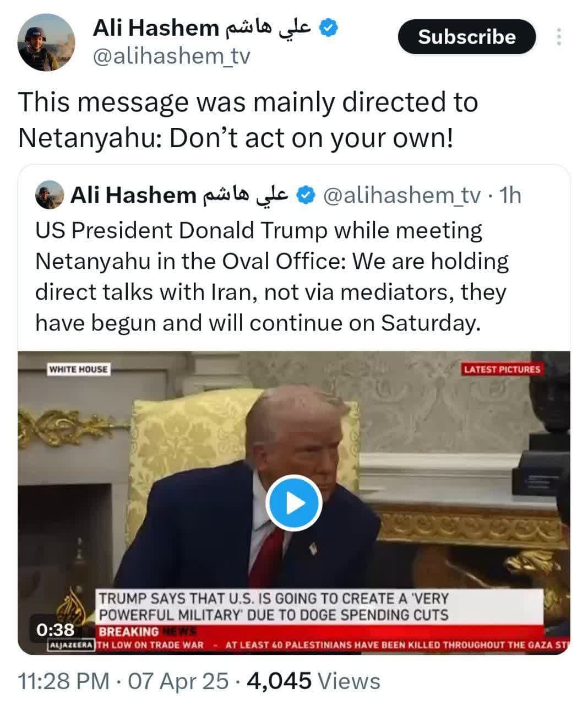The image size is (588, 705).
Task: Click the blue verified badge by author name
Action: coord(329,28)
